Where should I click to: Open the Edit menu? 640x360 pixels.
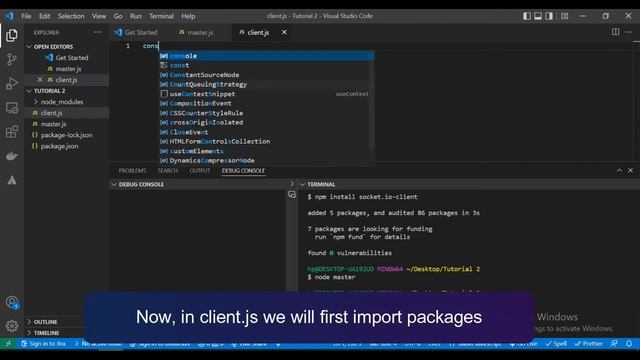[x=44, y=16]
